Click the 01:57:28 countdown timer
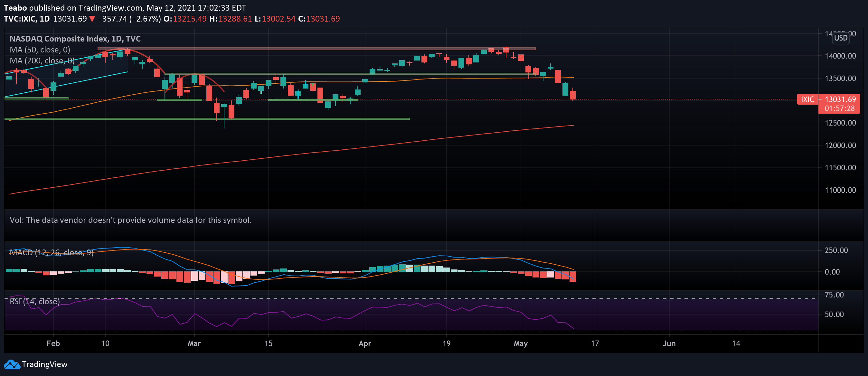 [x=840, y=108]
